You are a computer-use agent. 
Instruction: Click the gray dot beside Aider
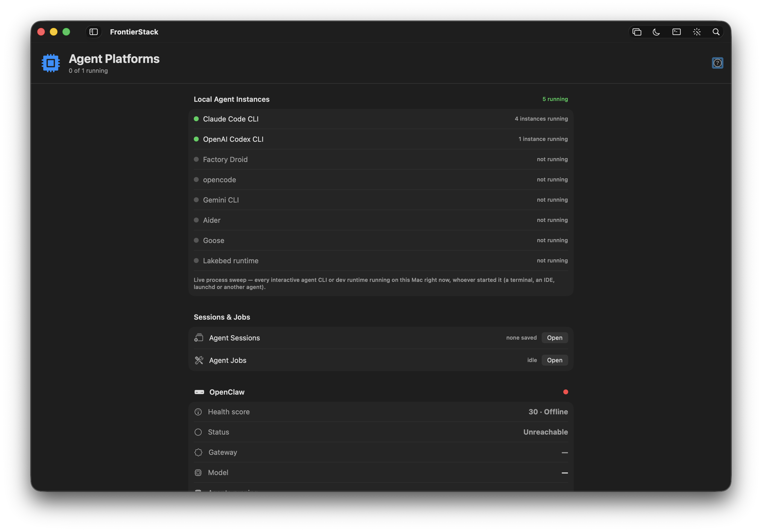click(x=196, y=220)
